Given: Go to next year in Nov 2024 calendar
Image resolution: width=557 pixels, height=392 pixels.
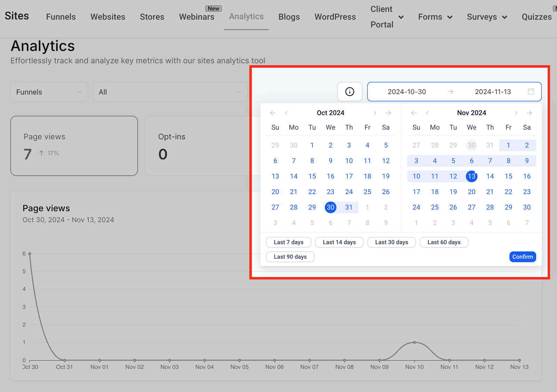Looking at the screenshot, I should (529, 113).
